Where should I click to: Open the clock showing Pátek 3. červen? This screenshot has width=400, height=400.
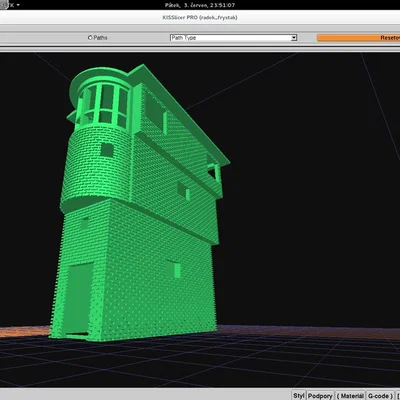click(200, 5)
